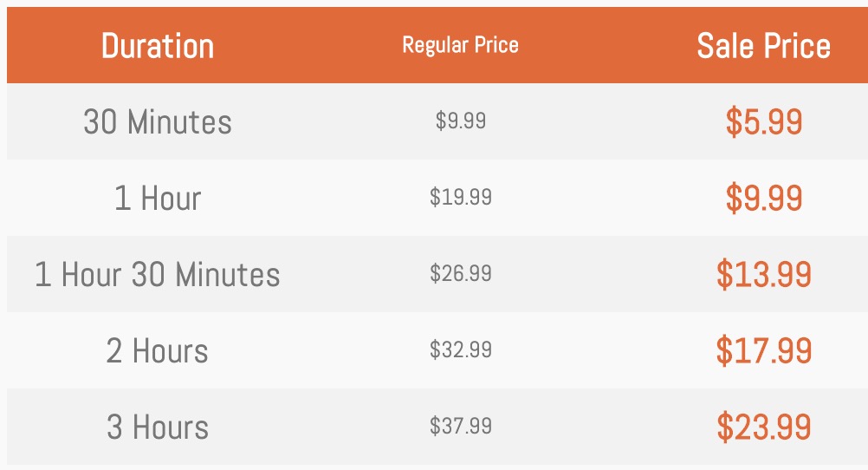Screen dimensions: 868x470
Task: Select the 1 Hour duration
Action: tap(157, 198)
